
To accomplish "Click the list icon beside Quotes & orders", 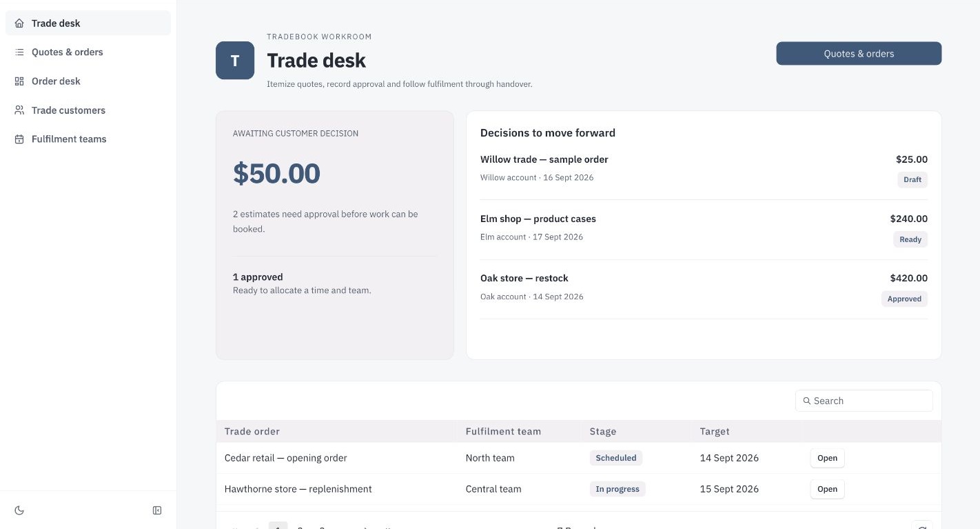I will (x=19, y=52).
